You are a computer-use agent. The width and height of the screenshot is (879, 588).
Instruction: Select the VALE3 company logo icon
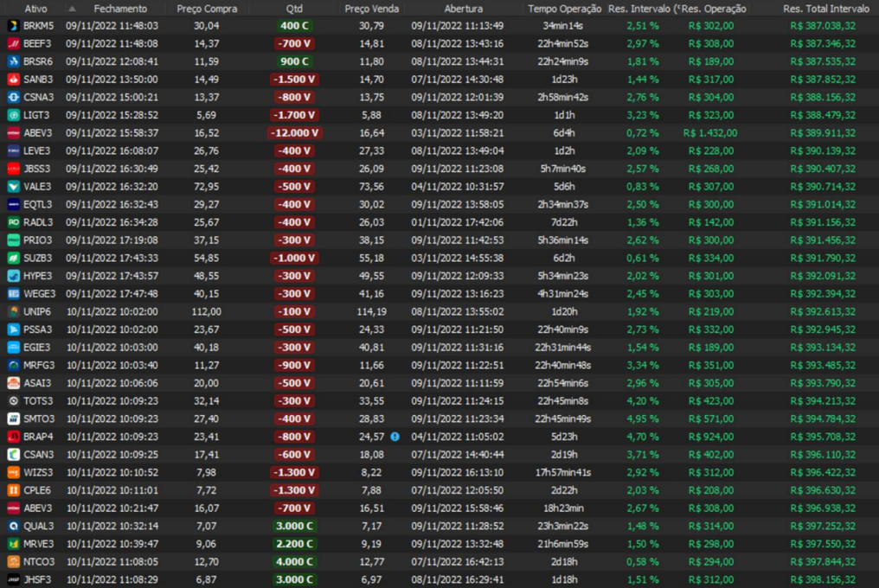[13, 187]
